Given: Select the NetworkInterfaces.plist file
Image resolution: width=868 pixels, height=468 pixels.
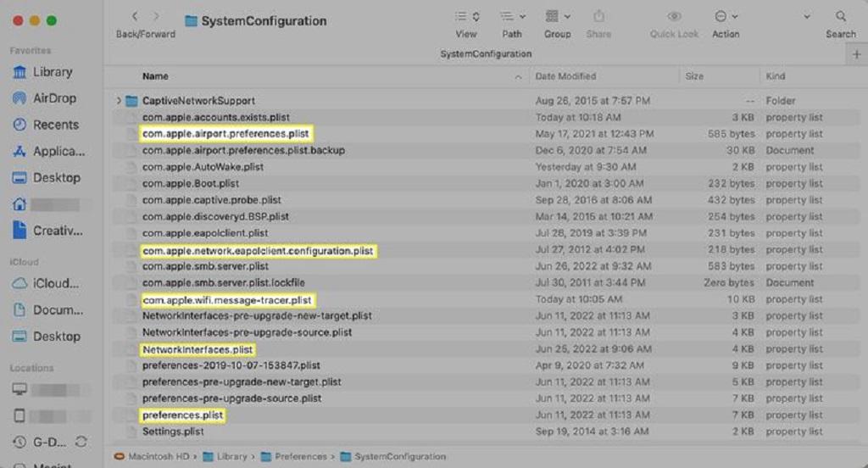Looking at the screenshot, I should [198, 350].
